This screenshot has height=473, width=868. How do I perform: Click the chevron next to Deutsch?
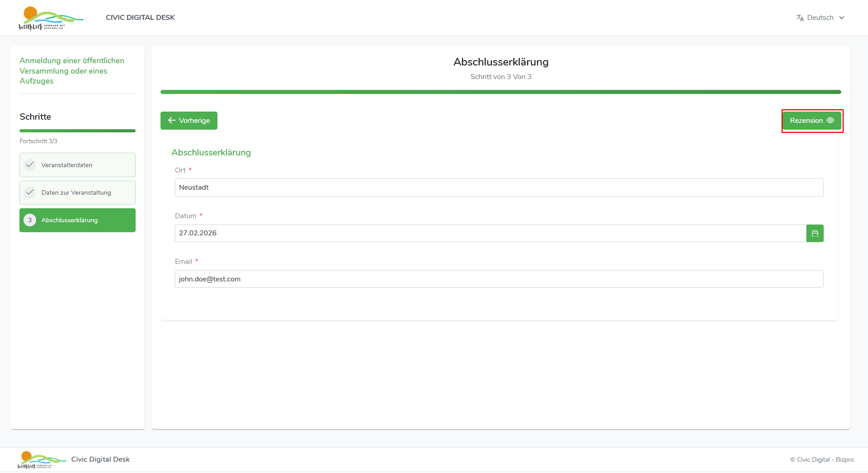click(842, 18)
